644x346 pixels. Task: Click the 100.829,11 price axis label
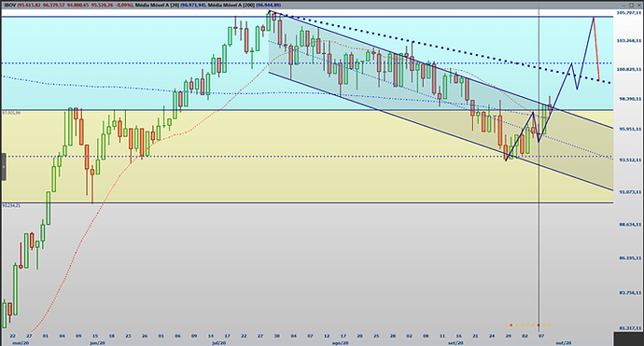629,69
